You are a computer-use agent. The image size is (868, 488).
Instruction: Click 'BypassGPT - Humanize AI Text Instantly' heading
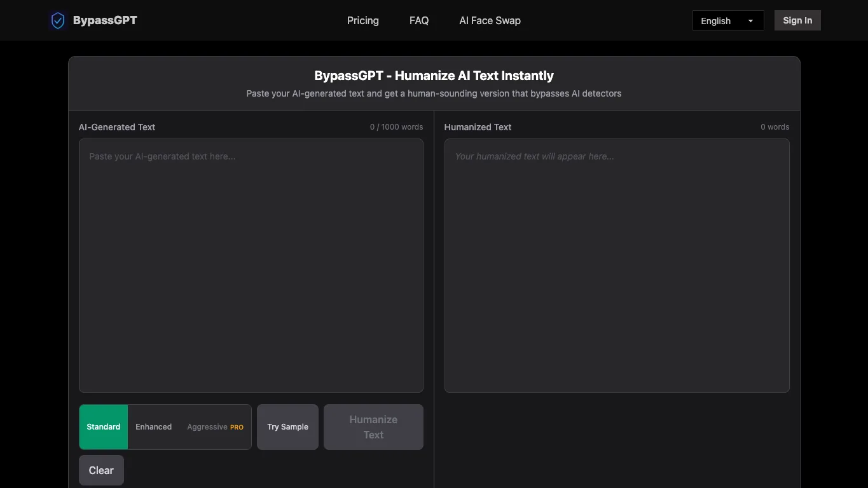click(x=434, y=76)
